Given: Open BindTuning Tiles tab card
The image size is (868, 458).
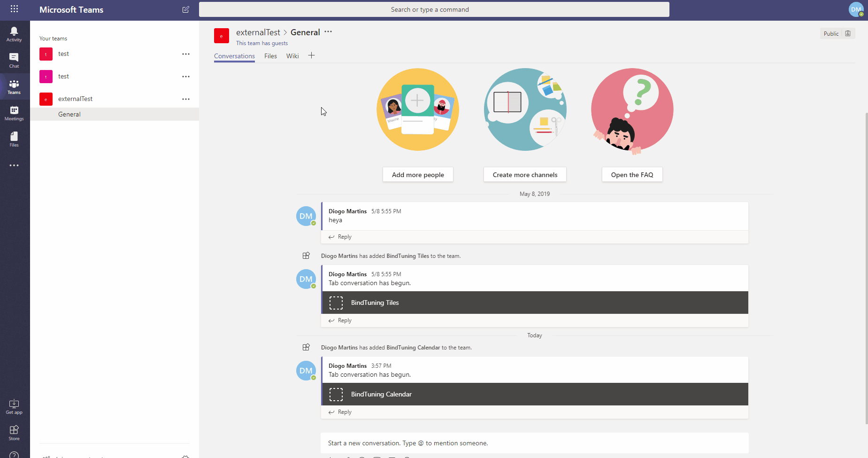Looking at the screenshot, I should click(535, 303).
